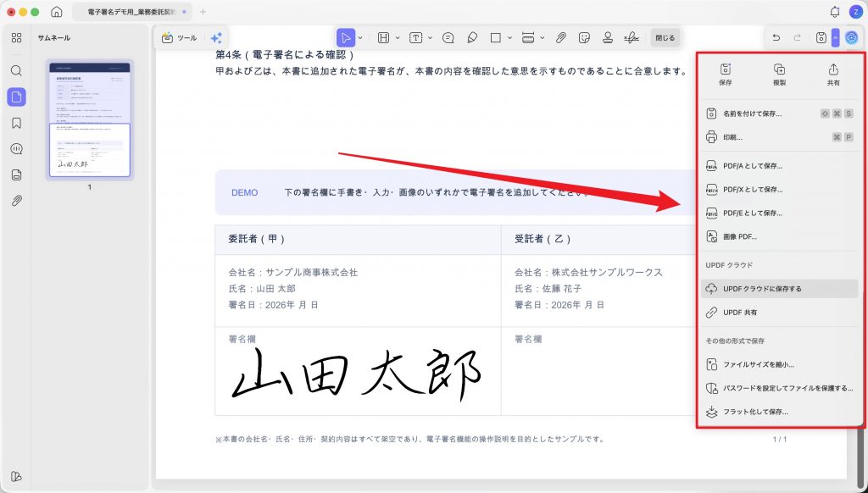This screenshot has height=493, width=868.
Task: Choose フラット化して保存...
Action: (780, 412)
